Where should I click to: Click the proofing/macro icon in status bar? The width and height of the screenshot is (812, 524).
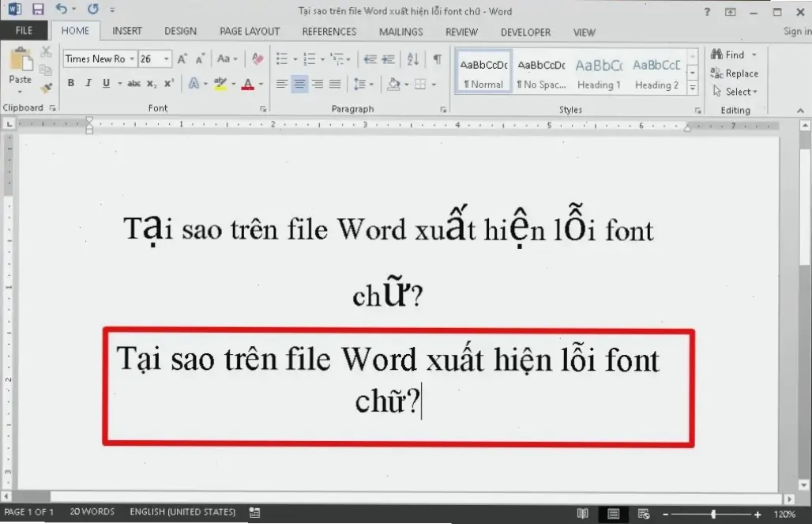254,513
